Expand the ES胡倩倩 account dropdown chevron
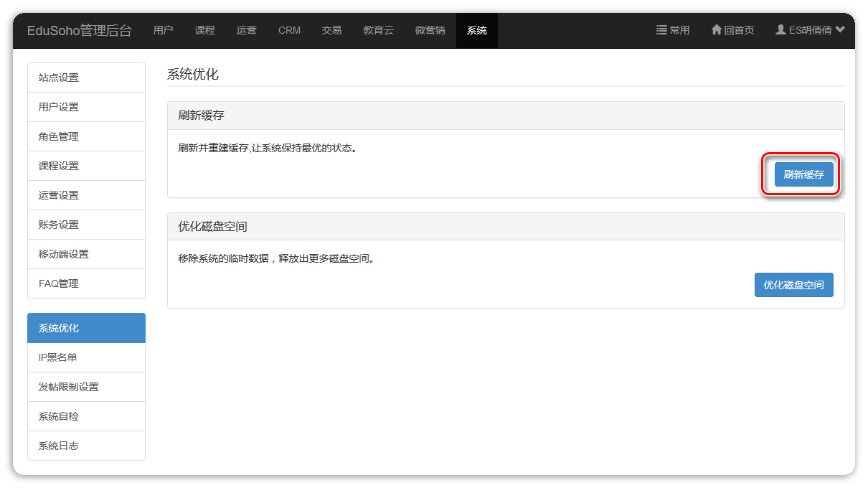The width and height of the screenshot is (868, 488). (x=840, y=30)
